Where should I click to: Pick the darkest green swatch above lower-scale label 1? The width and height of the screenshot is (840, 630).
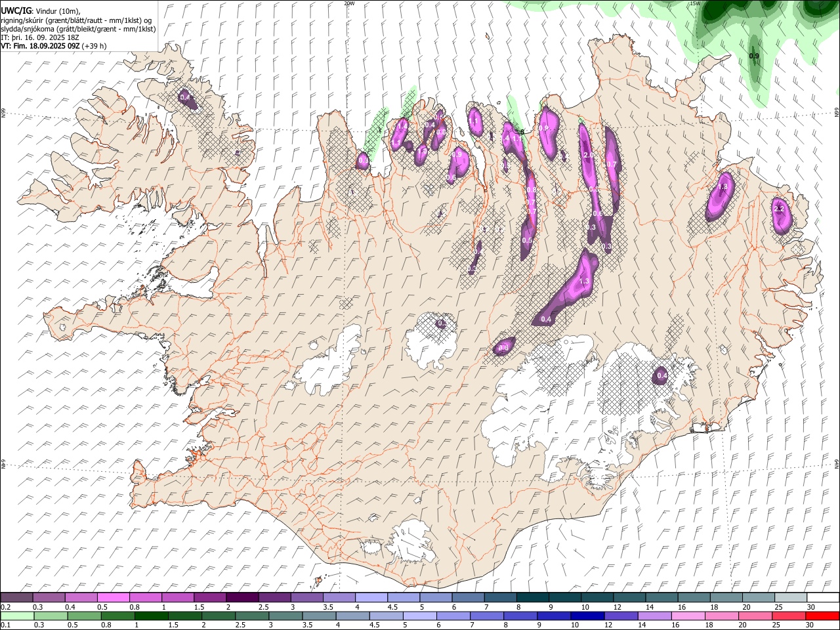coord(151,616)
